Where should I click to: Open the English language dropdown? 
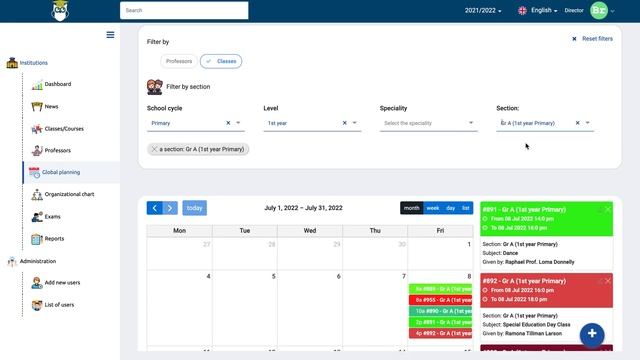544,11
